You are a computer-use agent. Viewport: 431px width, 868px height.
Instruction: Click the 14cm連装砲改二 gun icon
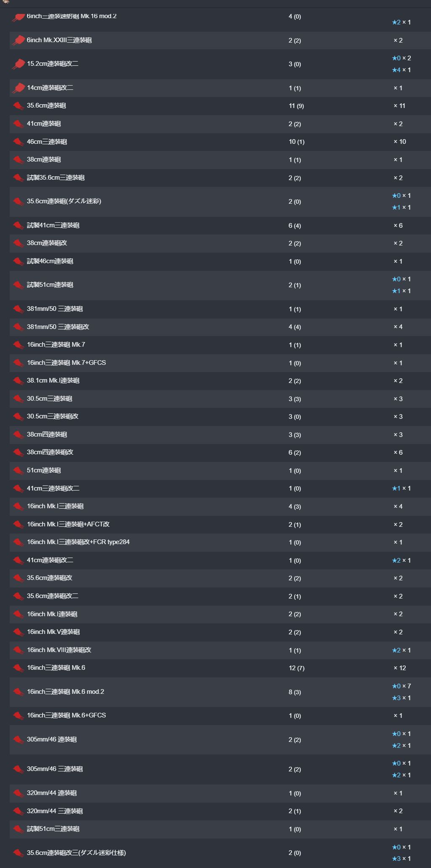coord(19,88)
